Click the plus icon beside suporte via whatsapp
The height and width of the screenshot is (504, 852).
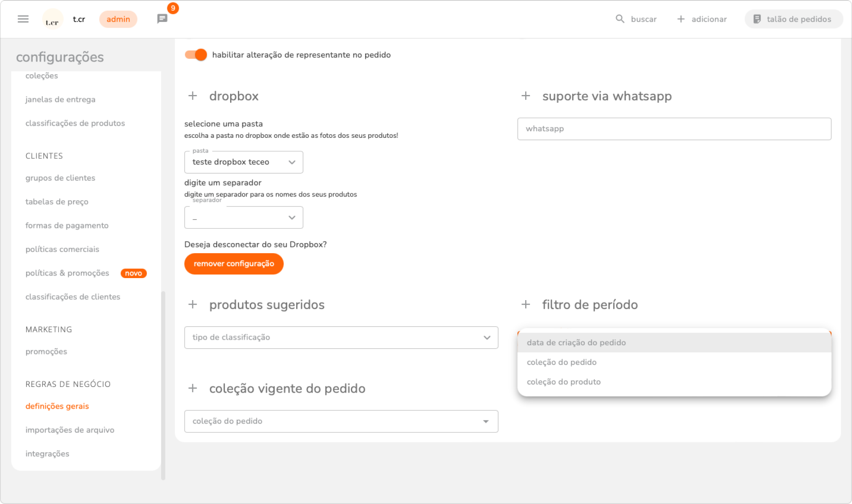coord(526,96)
